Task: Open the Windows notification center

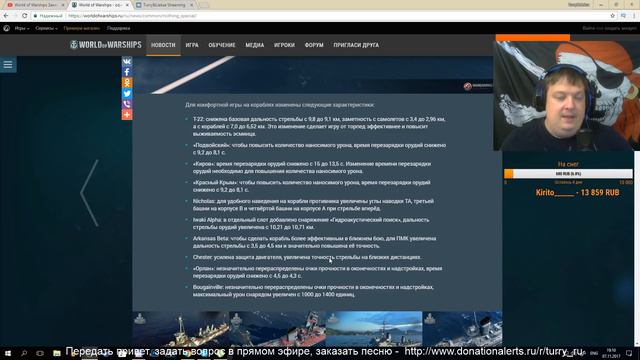Action: (x=629, y=353)
